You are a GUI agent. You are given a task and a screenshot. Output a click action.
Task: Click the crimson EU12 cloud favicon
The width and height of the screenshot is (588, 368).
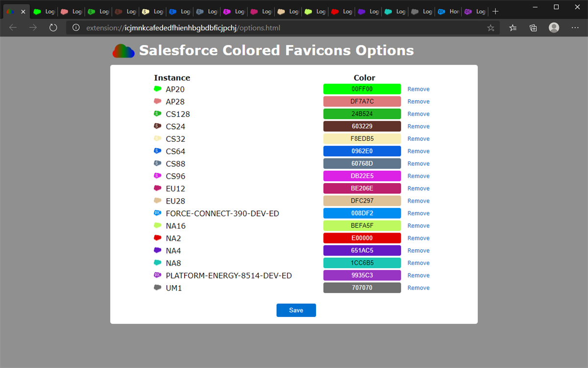pyautogui.click(x=158, y=188)
